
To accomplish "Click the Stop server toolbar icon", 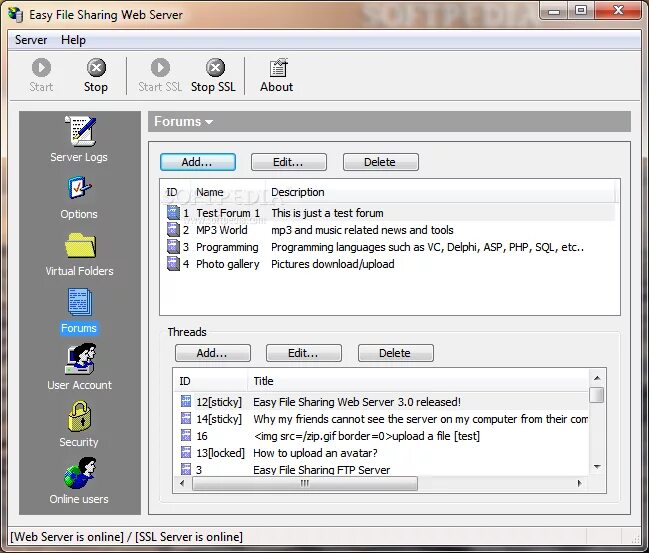I will point(96,67).
